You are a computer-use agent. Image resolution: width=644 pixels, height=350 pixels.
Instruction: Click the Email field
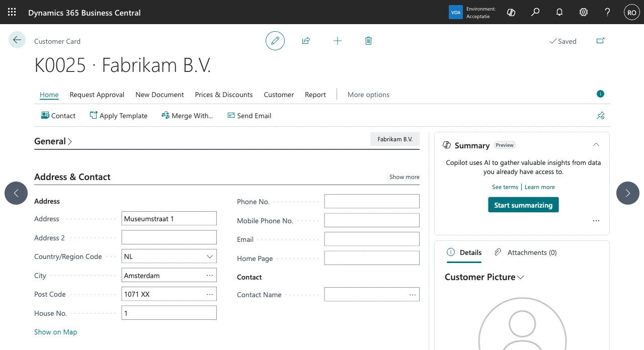point(372,239)
